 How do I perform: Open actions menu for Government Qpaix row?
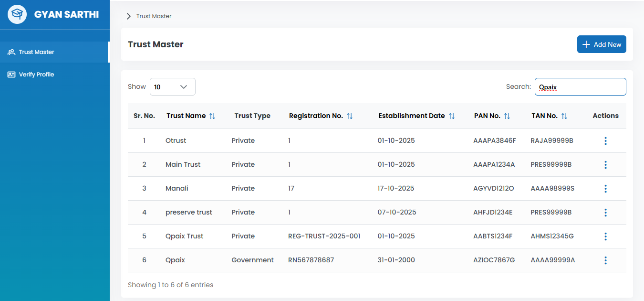[605, 260]
